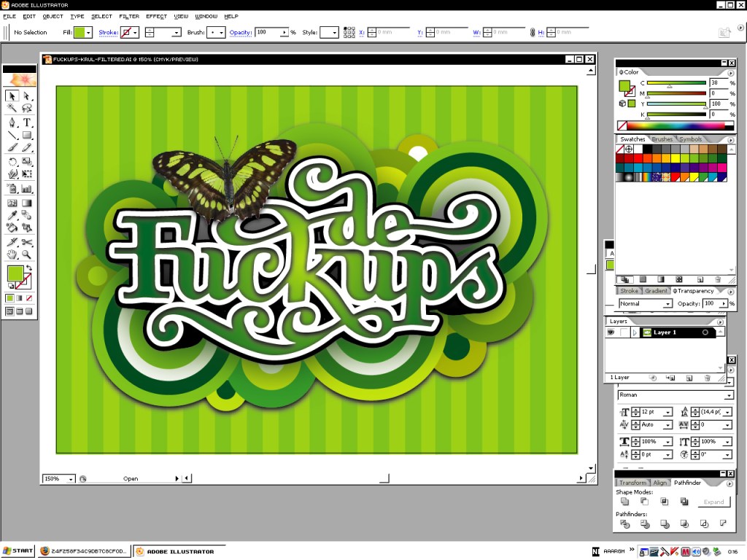Hide Layer 1 using the eye icon

(611, 332)
